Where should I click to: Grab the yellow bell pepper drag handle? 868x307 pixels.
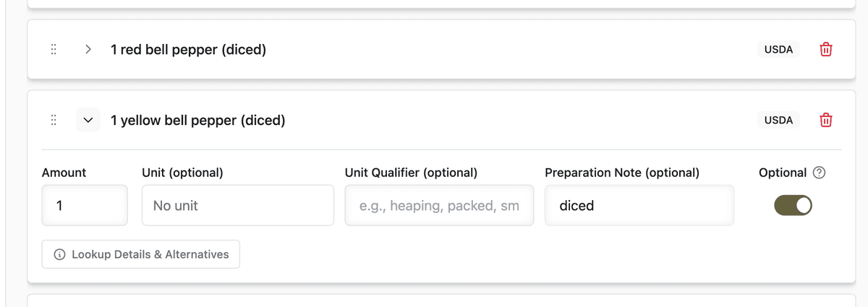tap(54, 120)
